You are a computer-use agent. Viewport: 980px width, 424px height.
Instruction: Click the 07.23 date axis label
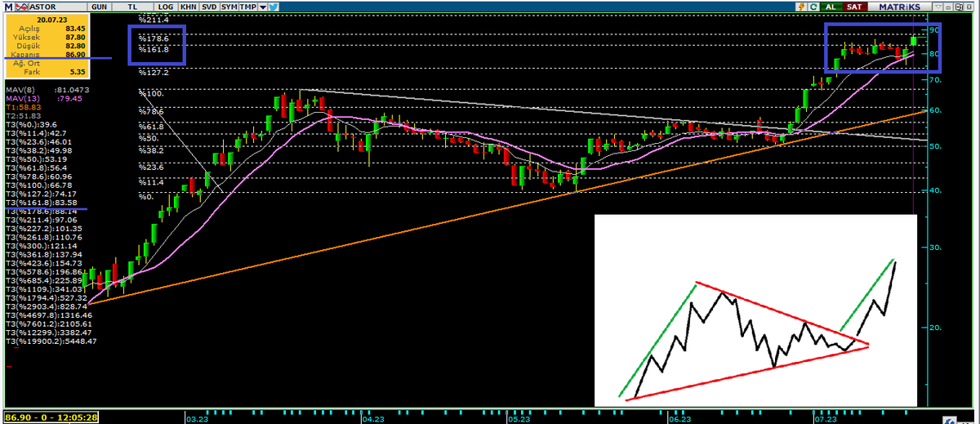pos(824,418)
